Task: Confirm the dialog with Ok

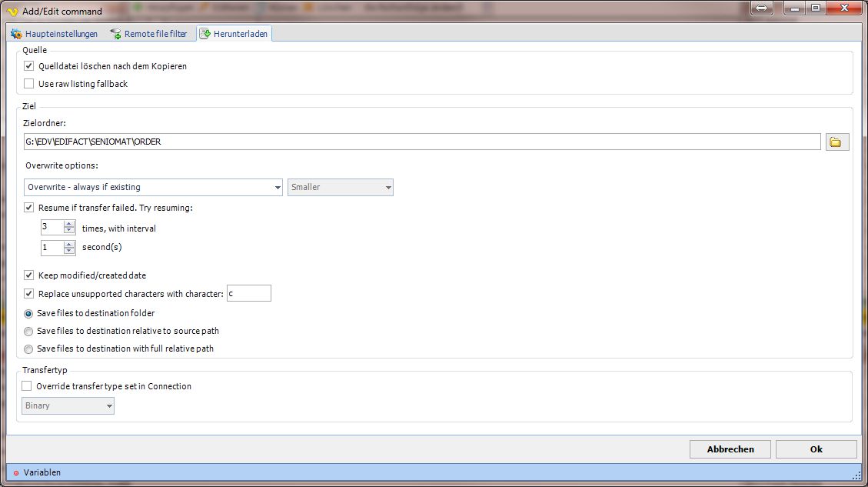Action: pyautogui.click(x=816, y=449)
